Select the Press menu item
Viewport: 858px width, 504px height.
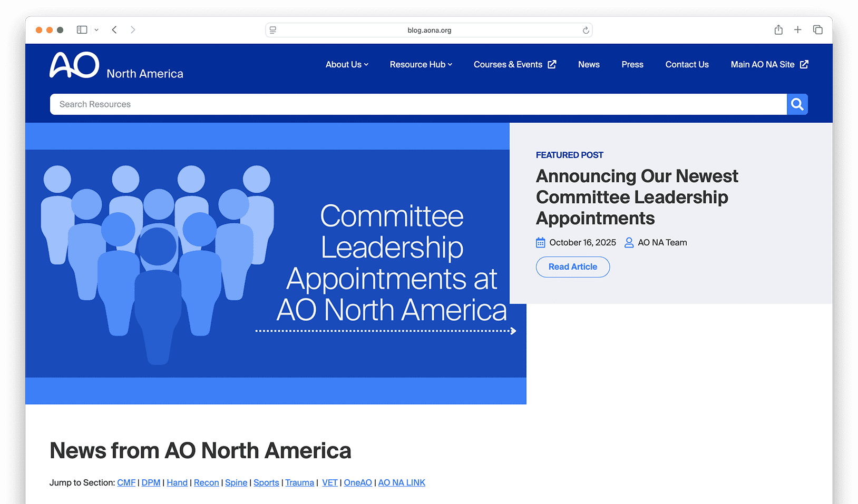pos(632,64)
